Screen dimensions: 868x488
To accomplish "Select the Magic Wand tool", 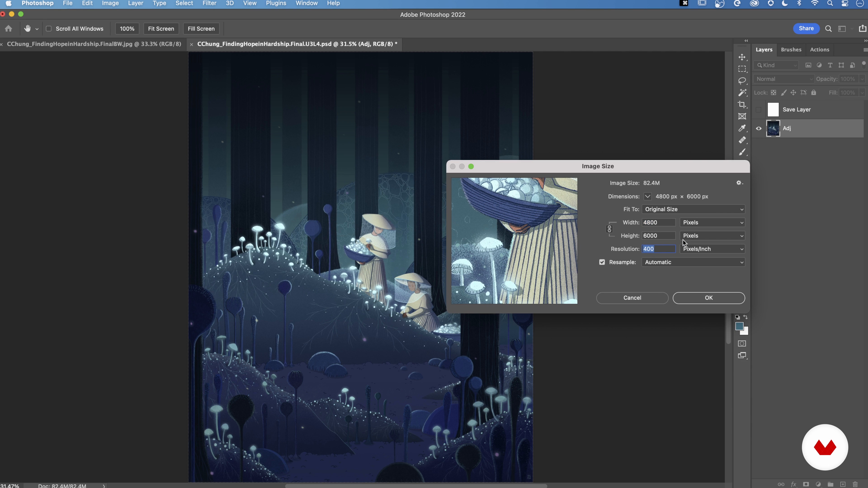I will [742, 93].
